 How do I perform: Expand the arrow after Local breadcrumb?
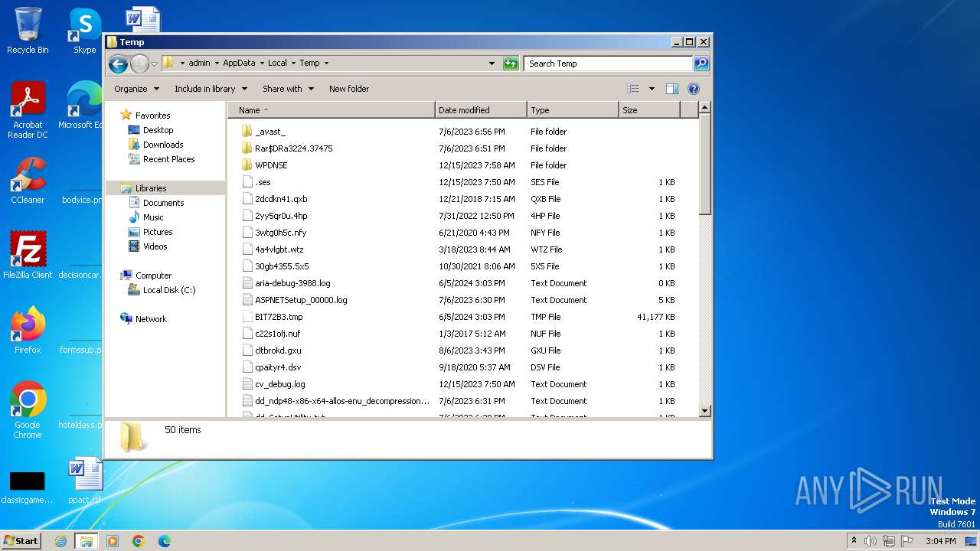coord(293,64)
